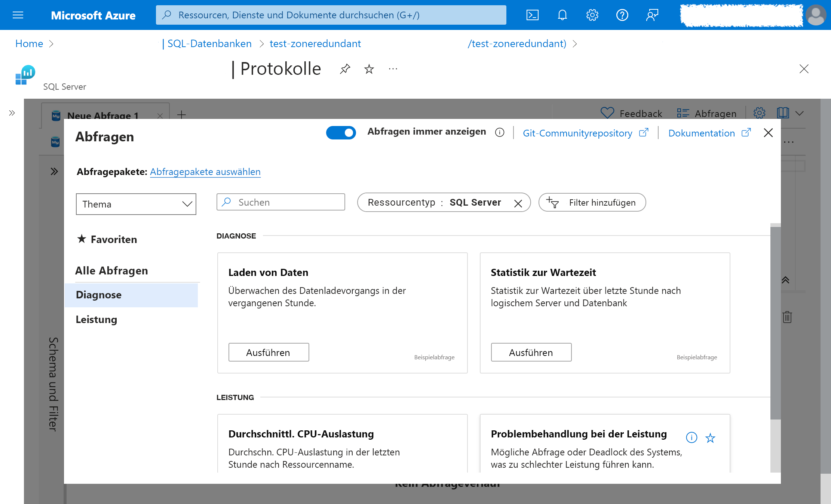Open the Thema dropdown
The width and height of the screenshot is (831, 504).
click(136, 204)
